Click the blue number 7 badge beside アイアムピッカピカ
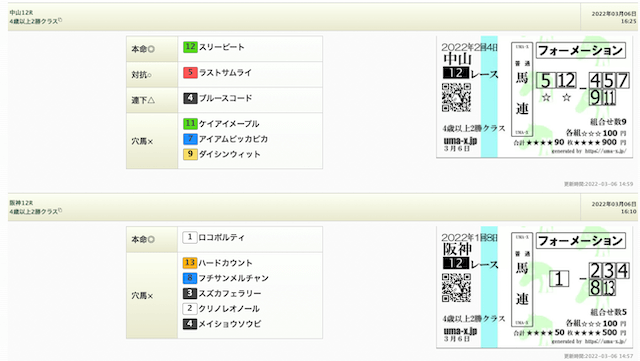Screen dimensions: 640x361 pos(190,139)
